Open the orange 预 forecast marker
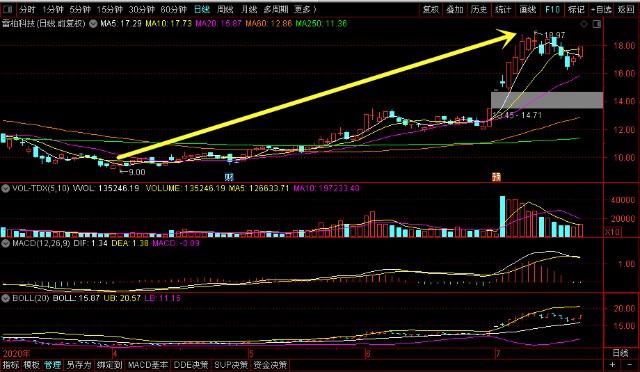Screen dimensions: 640x372 coord(496,177)
